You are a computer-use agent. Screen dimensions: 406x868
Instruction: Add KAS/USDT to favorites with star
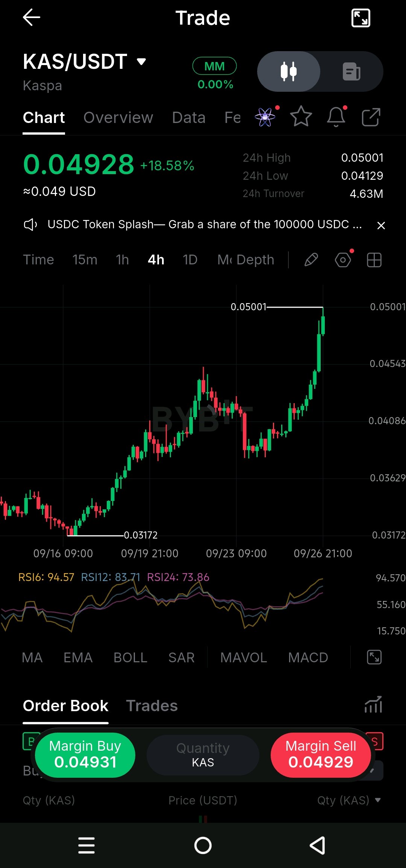(301, 116)
